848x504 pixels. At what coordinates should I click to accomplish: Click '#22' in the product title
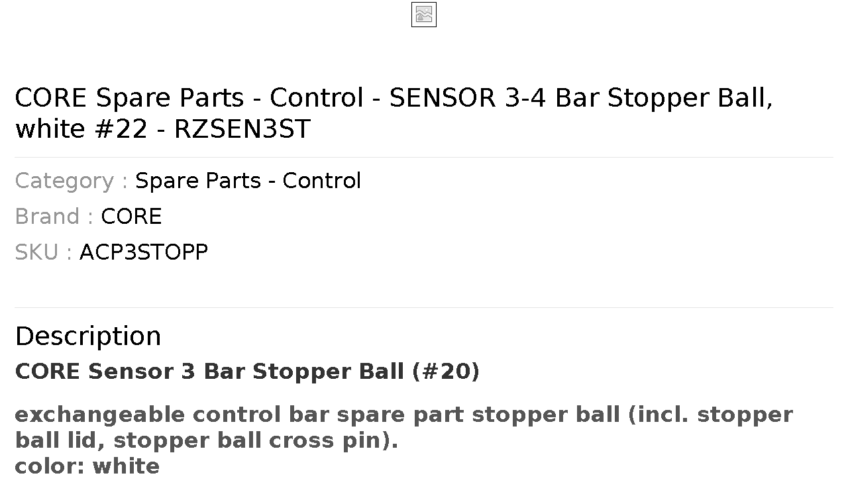(x=121, y=129)
